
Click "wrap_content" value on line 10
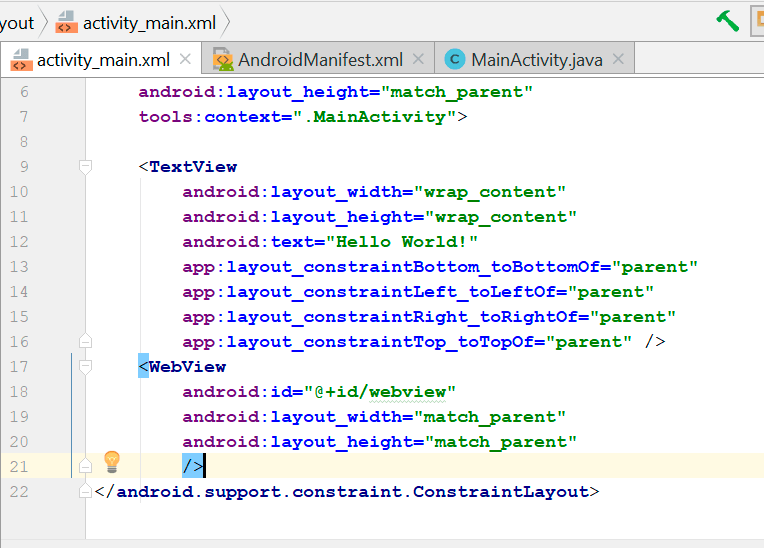pos(490,192)
